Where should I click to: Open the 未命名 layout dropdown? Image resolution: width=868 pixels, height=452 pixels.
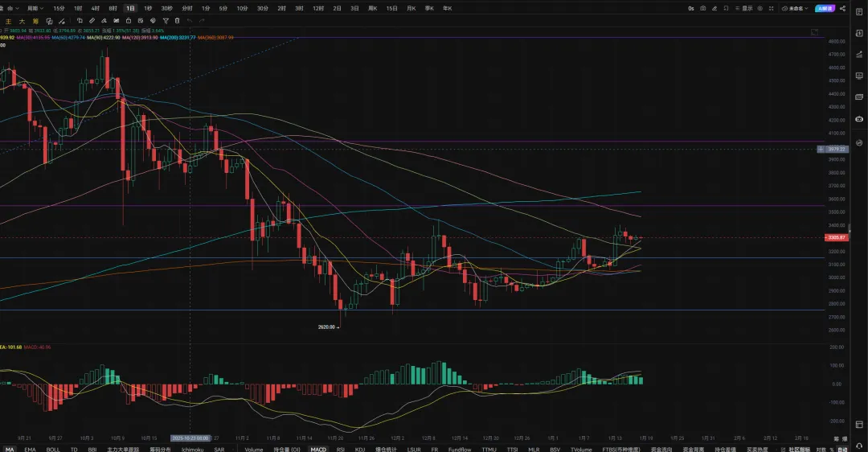(795, 8)
